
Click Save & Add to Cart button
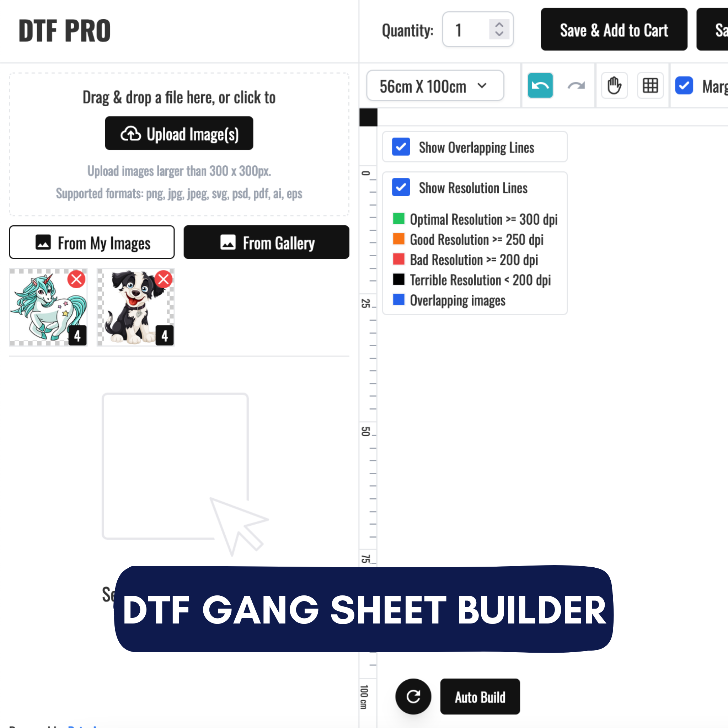click(x=613, y=30)
